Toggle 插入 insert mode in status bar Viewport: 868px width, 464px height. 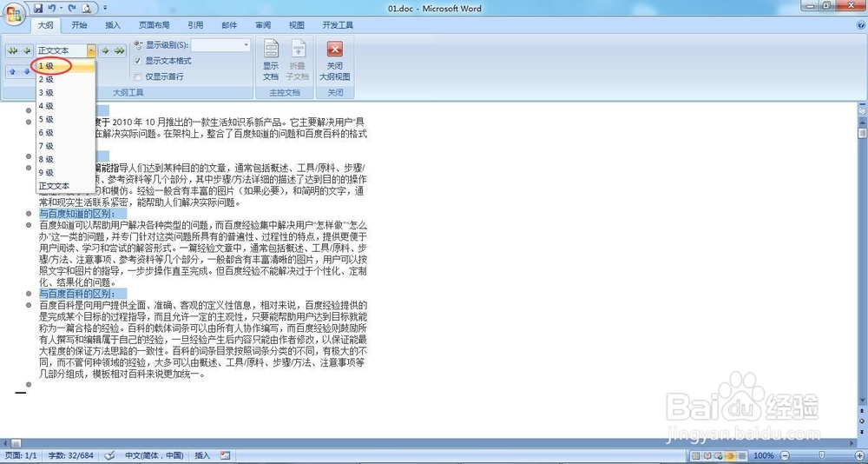202,455
